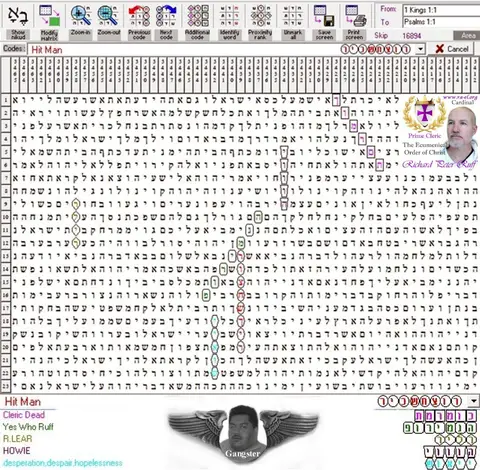480x470 pixels.
Task: Click the Gangster winged portrait image
Action: click(x=243, y=433)
